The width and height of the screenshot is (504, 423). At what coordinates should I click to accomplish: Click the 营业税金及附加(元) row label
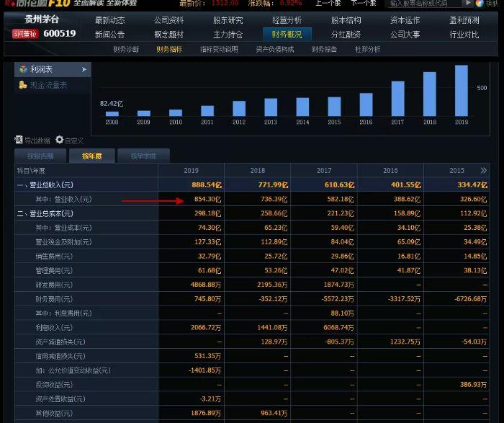(x=63, y=242)
